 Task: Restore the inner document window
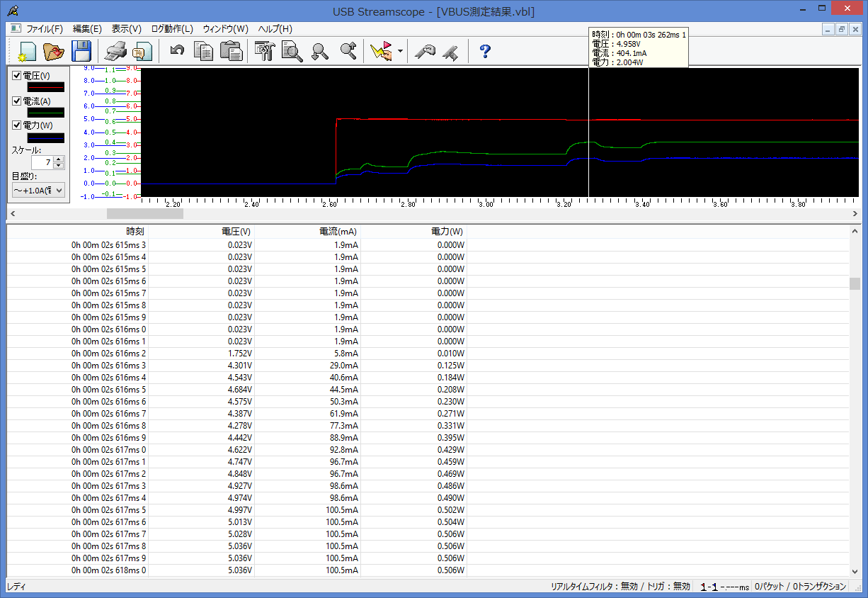(842, 29)
